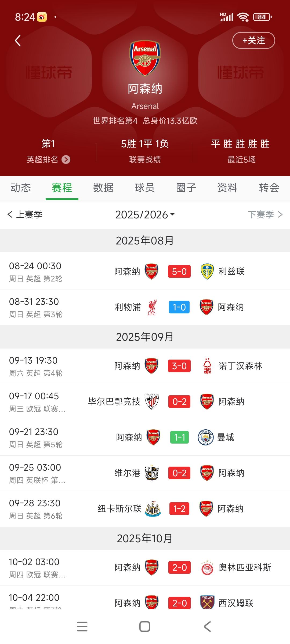Tap the Leeds United crest icon
Screen dimensions: 290x644
(207, 272)
